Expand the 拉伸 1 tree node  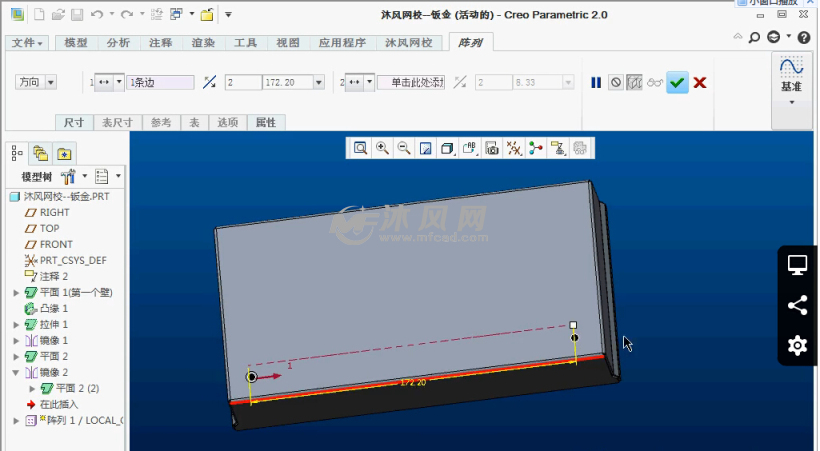tap(16, 324)
